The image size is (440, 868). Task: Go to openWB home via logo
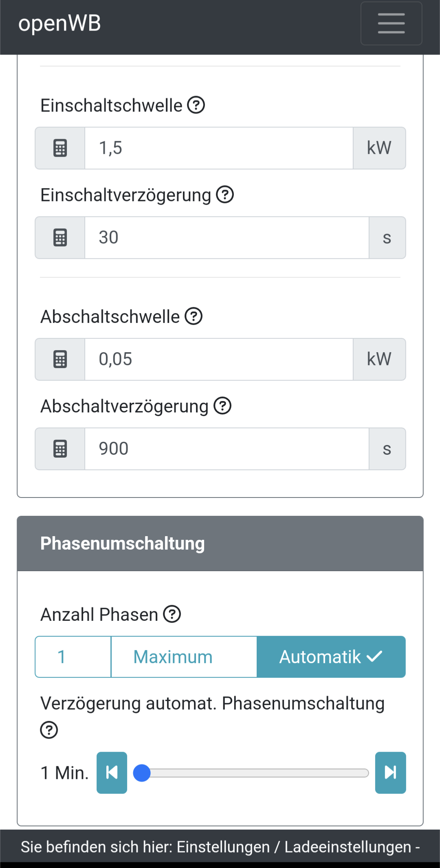(59, 23)
